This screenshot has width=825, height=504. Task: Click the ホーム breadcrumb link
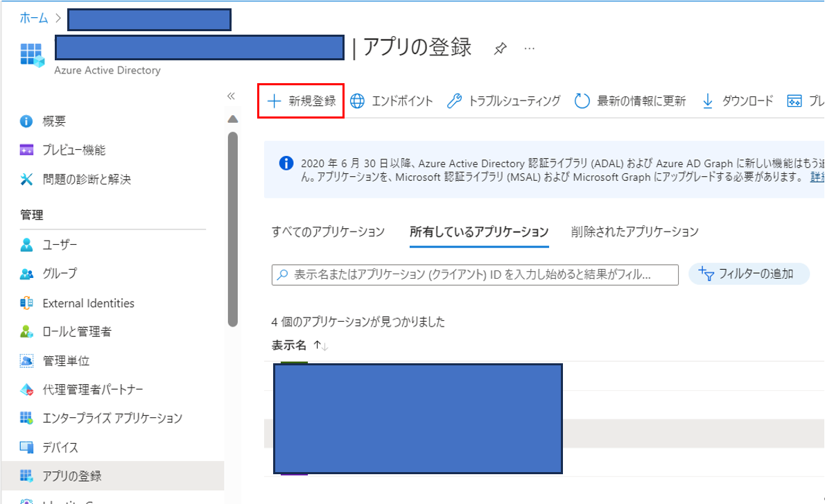[x=34, y=19]
